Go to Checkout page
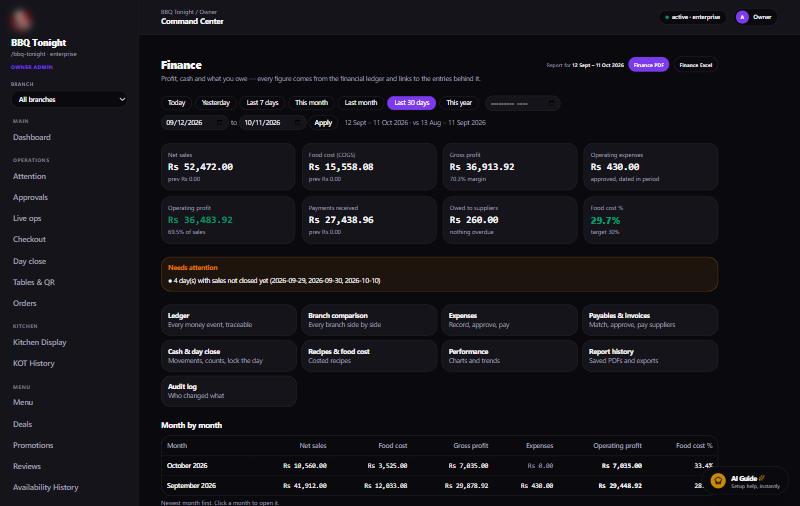The height and width of the screenshot is (506, 800). pyautogui.click(x=30, y=239)
